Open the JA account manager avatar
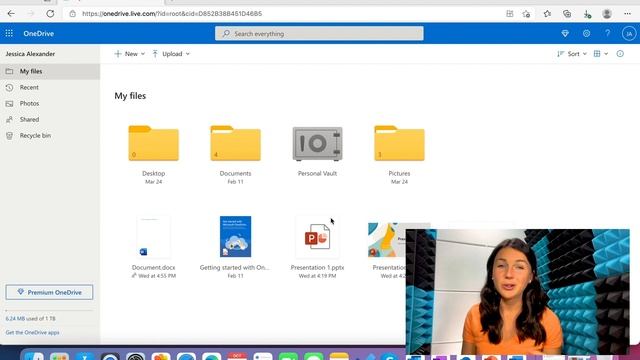Viewport: 640px width, 360px height. pyautogui.click(x=629, y=33)
